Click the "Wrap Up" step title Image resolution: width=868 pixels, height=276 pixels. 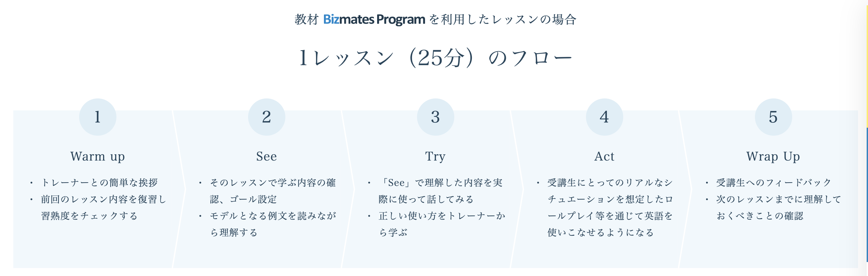click(x=773, y=156)
